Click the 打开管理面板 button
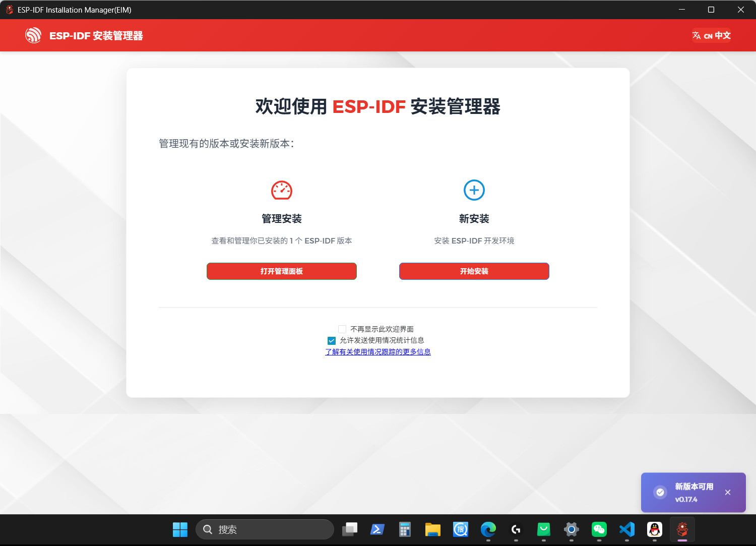The height and width of the screenshot is (546, 756). (x=282, y=271)
